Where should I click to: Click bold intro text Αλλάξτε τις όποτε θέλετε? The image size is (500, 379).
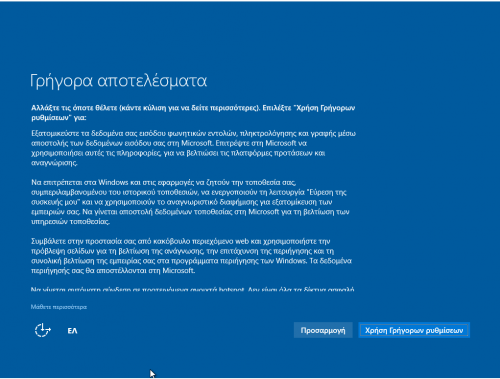click(x=193, y=113)
